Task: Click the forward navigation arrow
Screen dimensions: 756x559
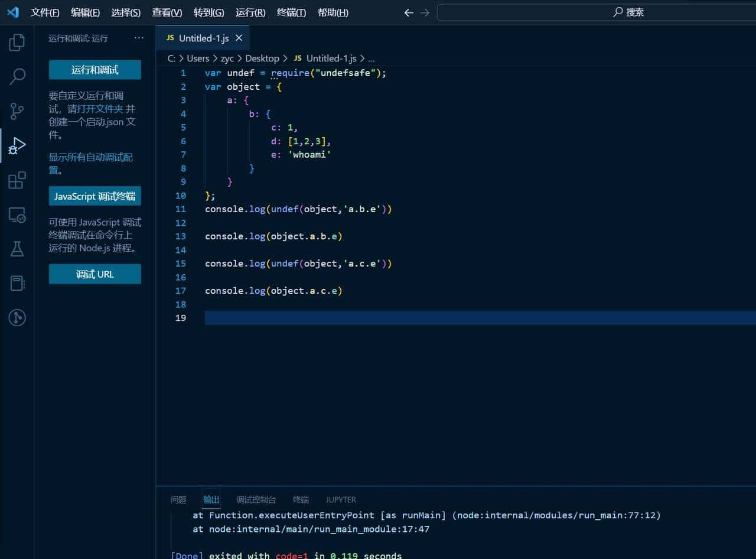Action: tap(425, 12)
